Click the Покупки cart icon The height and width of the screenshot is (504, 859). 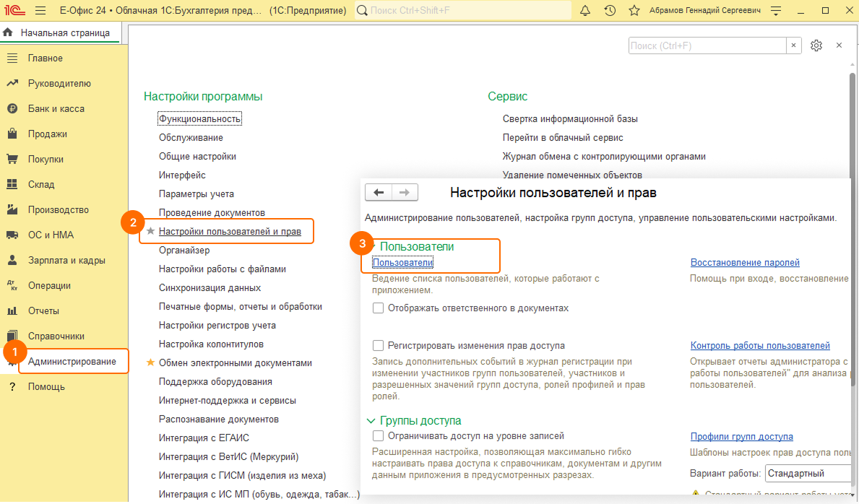(x=12, y=159)
